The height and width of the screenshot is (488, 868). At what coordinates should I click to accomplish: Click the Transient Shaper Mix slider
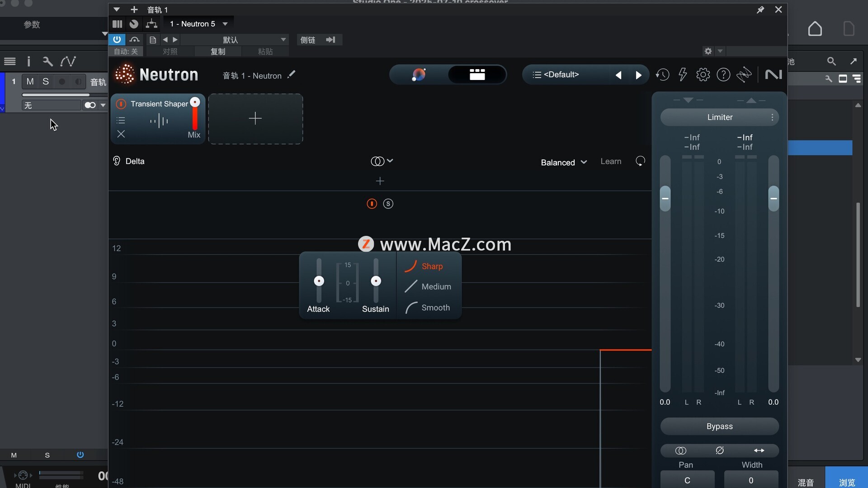pyautogui.click(x=195, y=114)
